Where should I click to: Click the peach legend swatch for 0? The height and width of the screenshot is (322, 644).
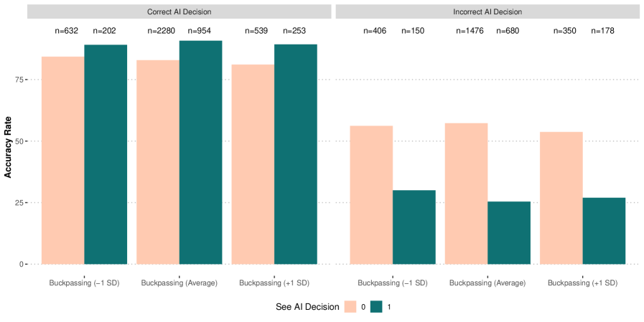(351, 307)
